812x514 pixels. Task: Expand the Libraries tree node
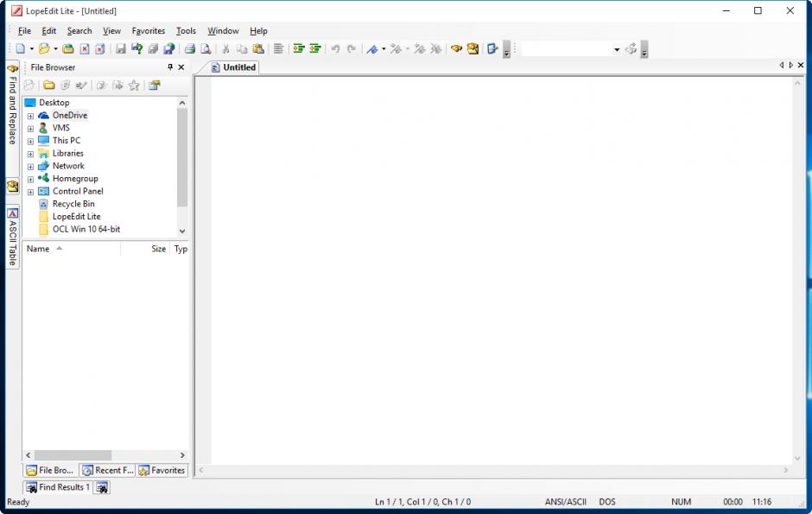30,154
